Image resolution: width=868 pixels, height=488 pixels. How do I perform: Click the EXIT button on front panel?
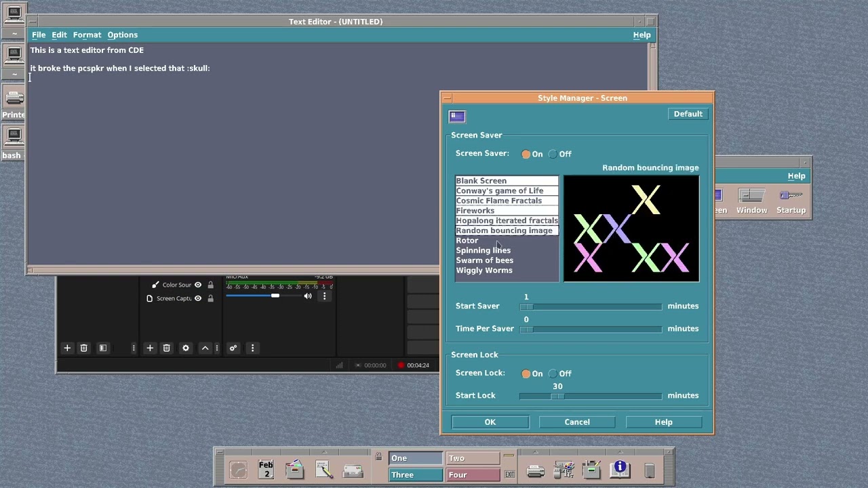(x=510, y=474)
